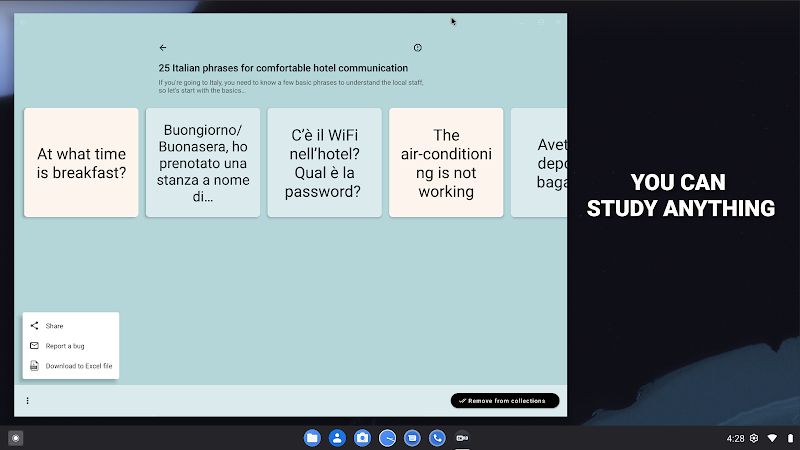Viewport: 800px width, 450px height.
Task: Open the partially visible 'Avet...' card
Action: [x=539, y=162]
